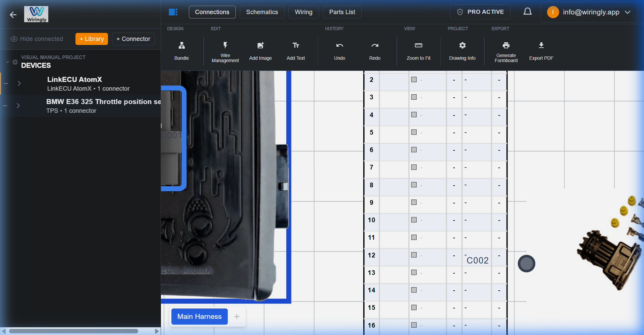644x335 pixels.
Task: Check the box in pin row 14
Action: coord(414,290)
